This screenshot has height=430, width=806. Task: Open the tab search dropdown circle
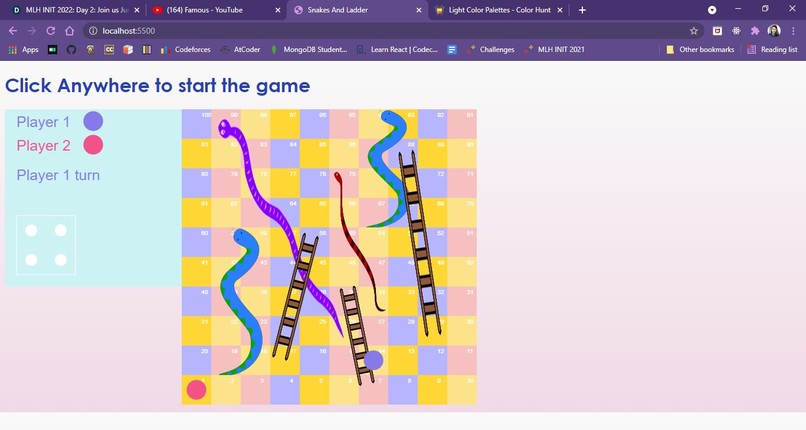click(x=712, y=10)
